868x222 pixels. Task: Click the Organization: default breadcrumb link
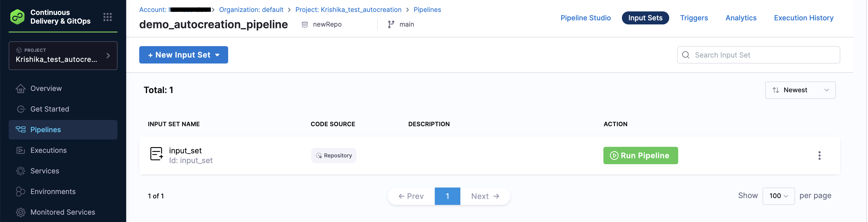click(x=251, y=10)
